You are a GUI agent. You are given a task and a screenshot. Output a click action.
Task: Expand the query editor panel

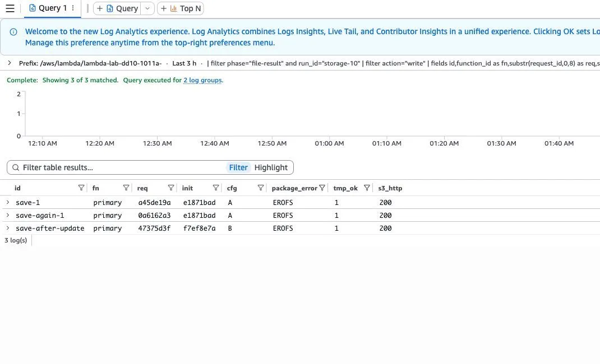[10, 63]
